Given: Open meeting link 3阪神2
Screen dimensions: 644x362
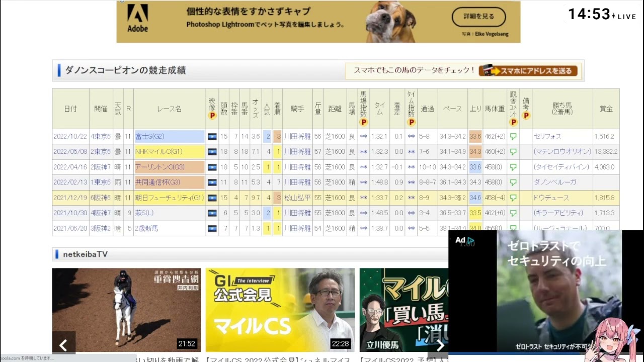Looking at the screenshot, I should [101, 228].
